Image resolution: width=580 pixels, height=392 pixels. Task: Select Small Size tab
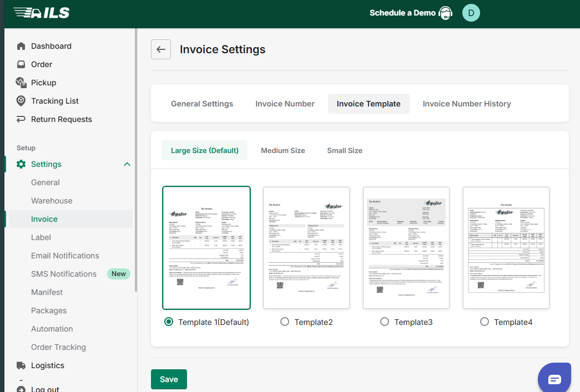point(345,150)
